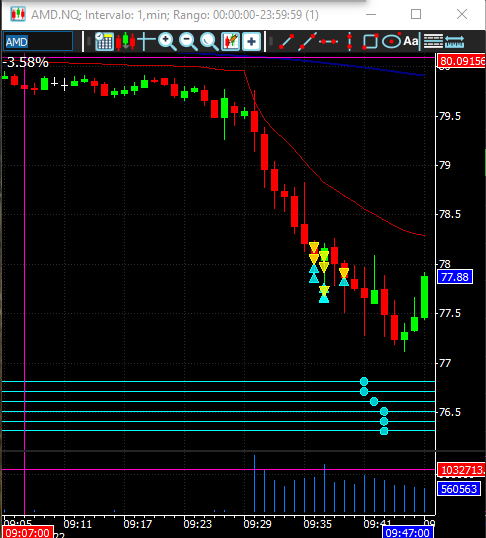Click the AMD symbol input field
The image size is (486, 538).
point(38,42)
